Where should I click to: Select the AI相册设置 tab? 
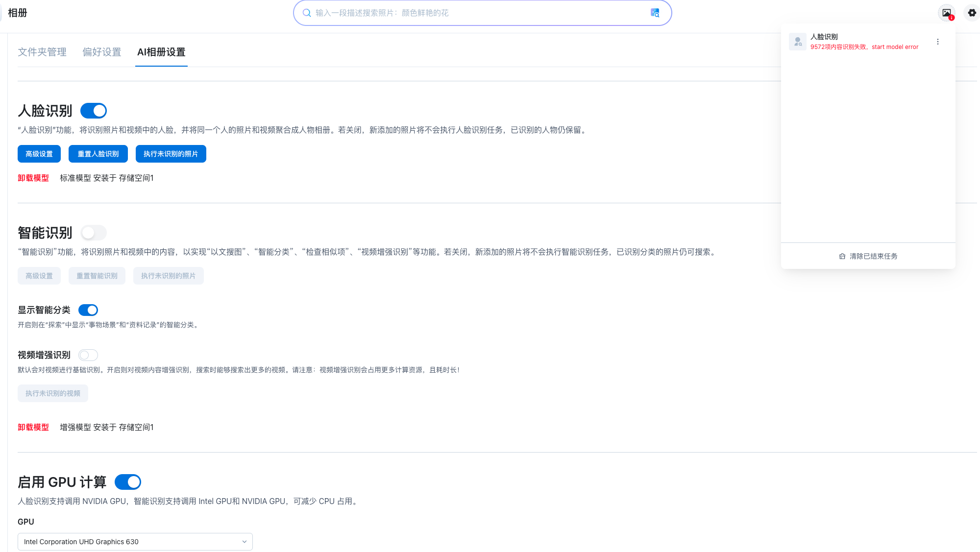point(161,52)
